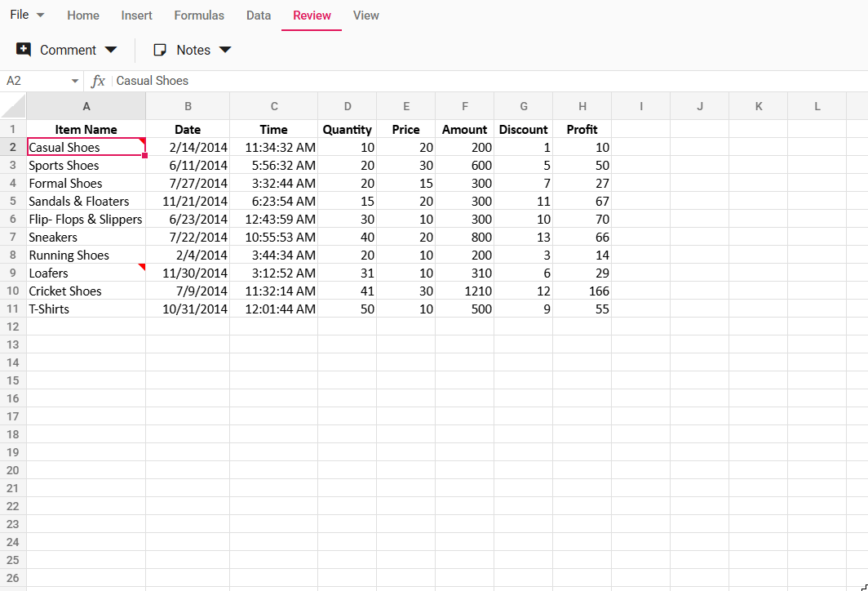Select the column D header
The image size is (868, 591).
coord(347,106)
